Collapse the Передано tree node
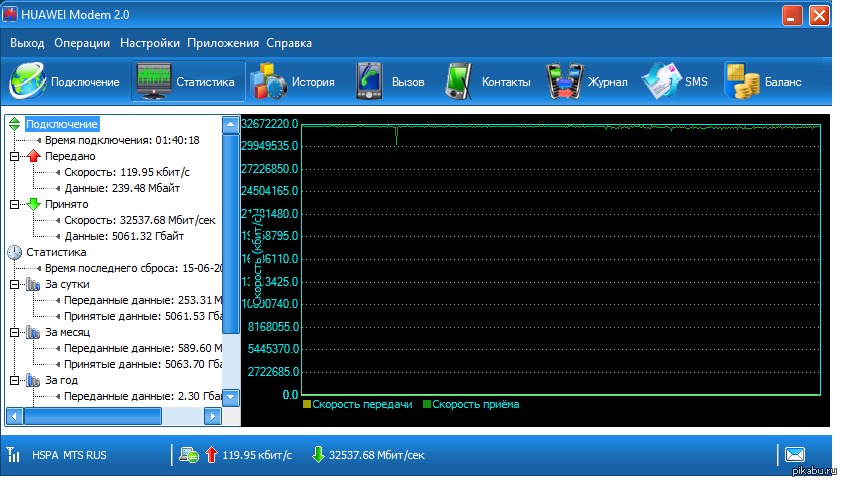 pos(14,156)
